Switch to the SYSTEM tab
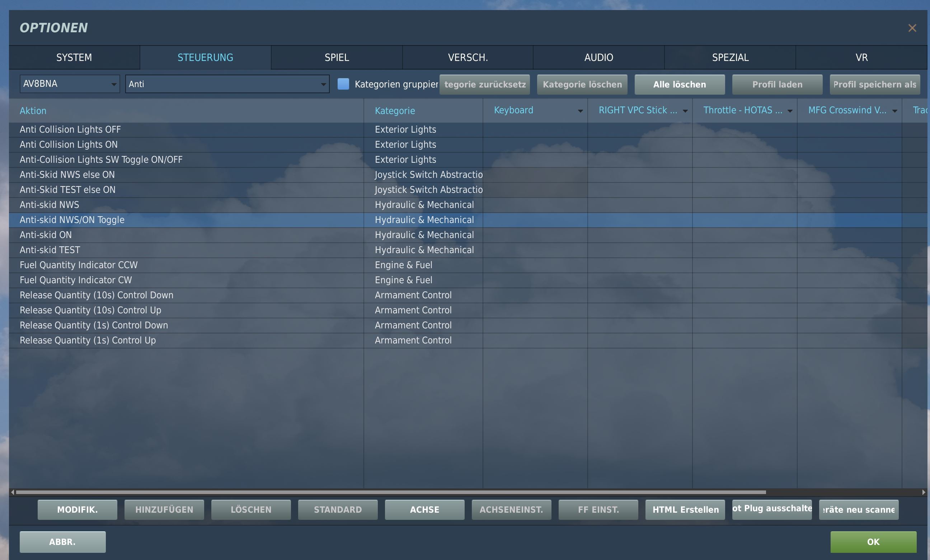This screenshot has height=560, width=930. pos(74,57)
